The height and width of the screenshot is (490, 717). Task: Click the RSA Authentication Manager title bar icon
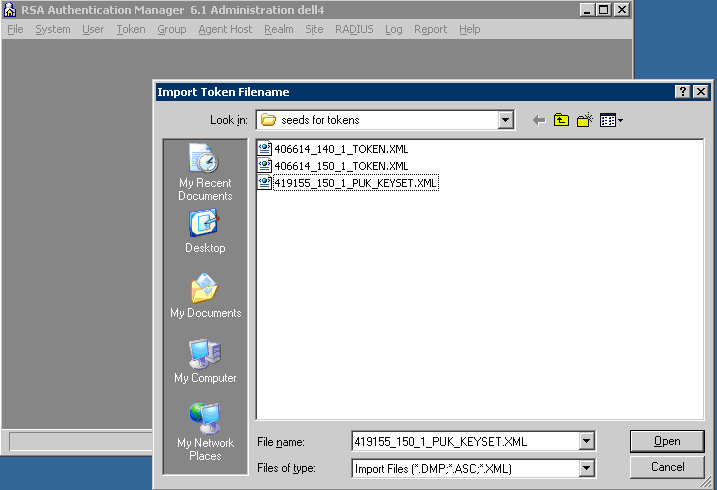click(10, 10)
